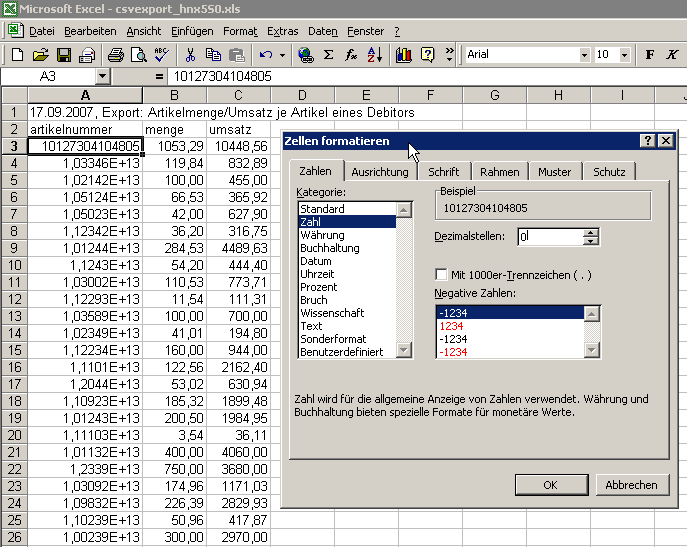The height and width of the screenshot is (547, 687).
Task: Click the Negative Zahlen list scroll-down arrow
Action: [591, 350]
